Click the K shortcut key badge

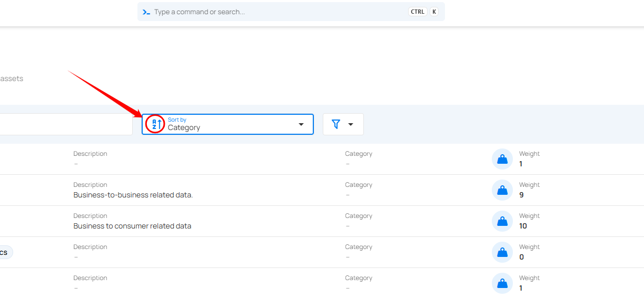434,12
